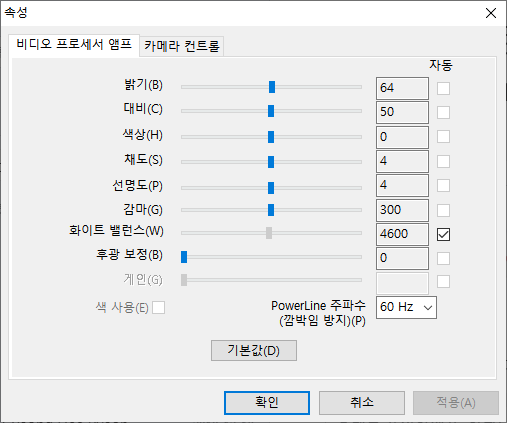The height and width of the screenshot is (423, 507).
Task: Click the 색 사용(E) checkbox
Action: pos(158,307)
